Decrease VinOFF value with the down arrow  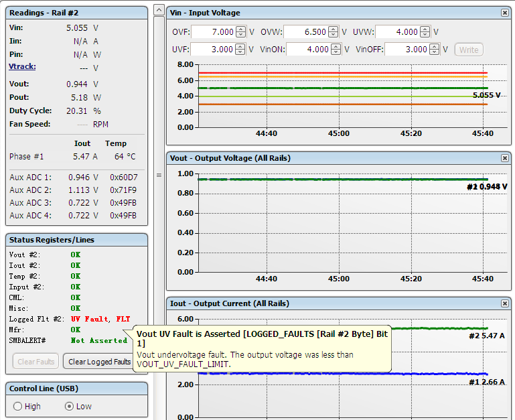point(434,52)
